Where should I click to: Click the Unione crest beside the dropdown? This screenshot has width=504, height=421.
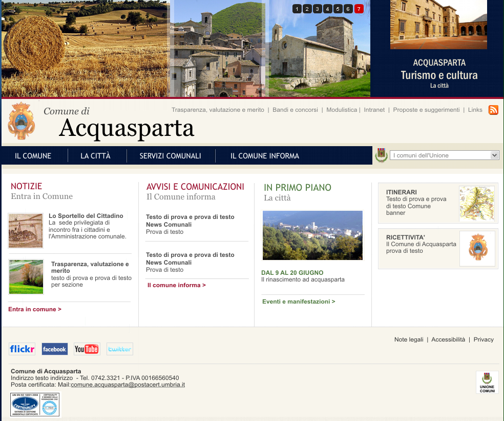pos(381,155)
